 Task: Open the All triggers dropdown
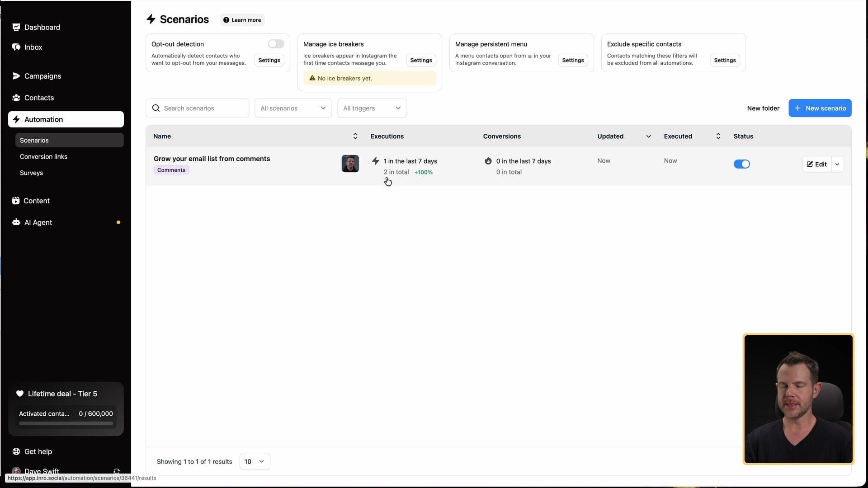pos(372,108)
